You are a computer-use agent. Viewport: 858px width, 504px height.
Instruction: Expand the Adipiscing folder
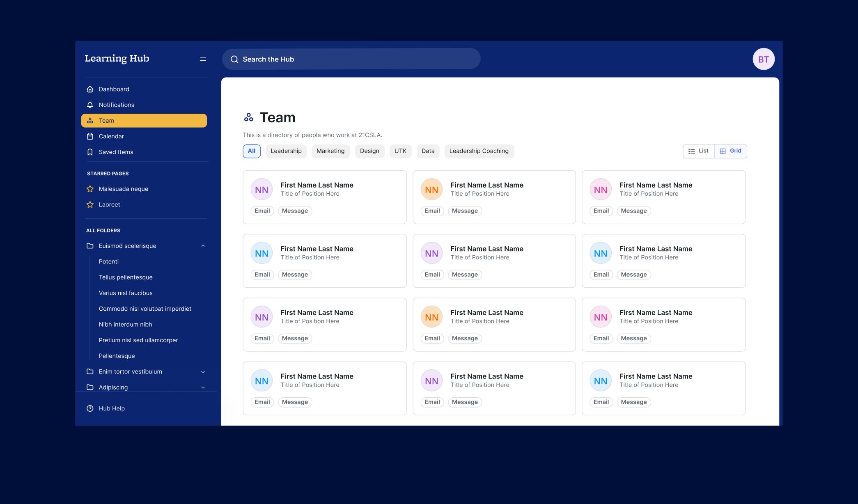point(203,387)
